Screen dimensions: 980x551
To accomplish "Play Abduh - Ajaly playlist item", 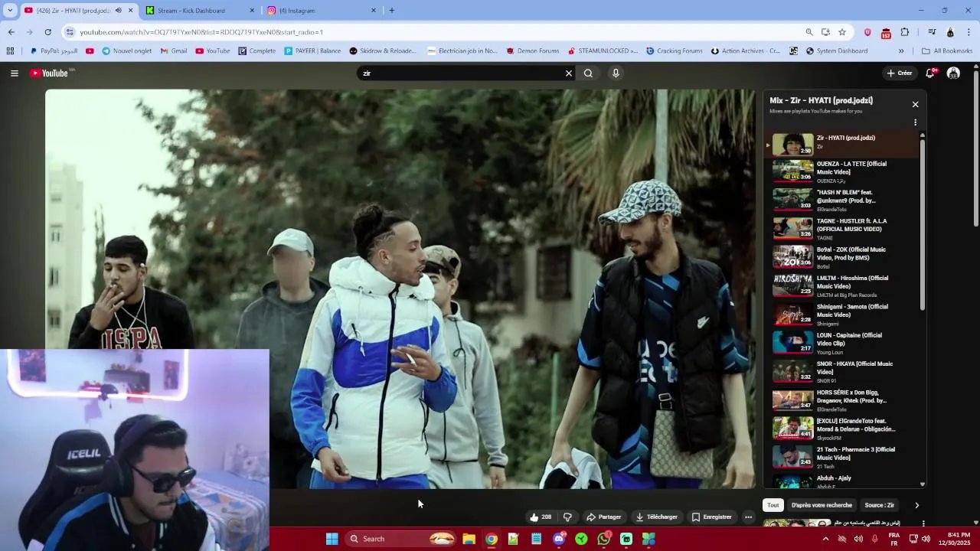I will (x=842, y=481).
